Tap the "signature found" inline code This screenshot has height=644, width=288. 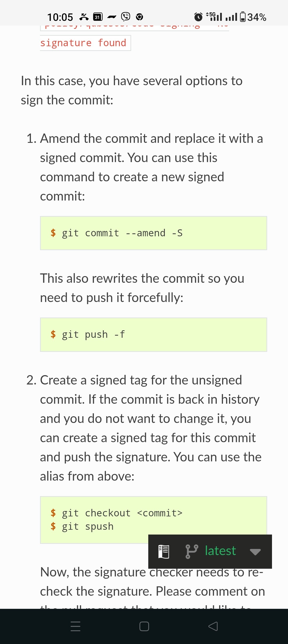point(83,43)
